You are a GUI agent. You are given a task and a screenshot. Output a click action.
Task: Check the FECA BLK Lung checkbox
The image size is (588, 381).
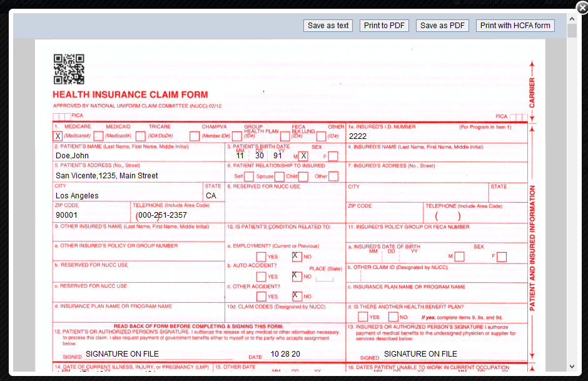coord(285,136)
